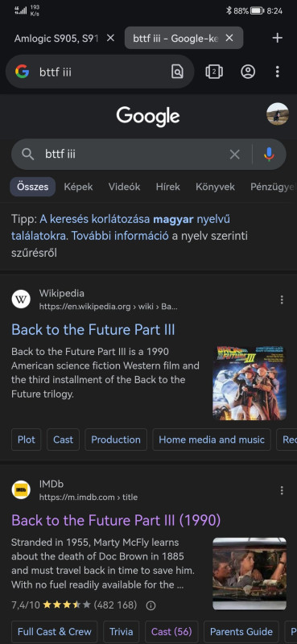Clear the Google search box text

click(234, 155)
